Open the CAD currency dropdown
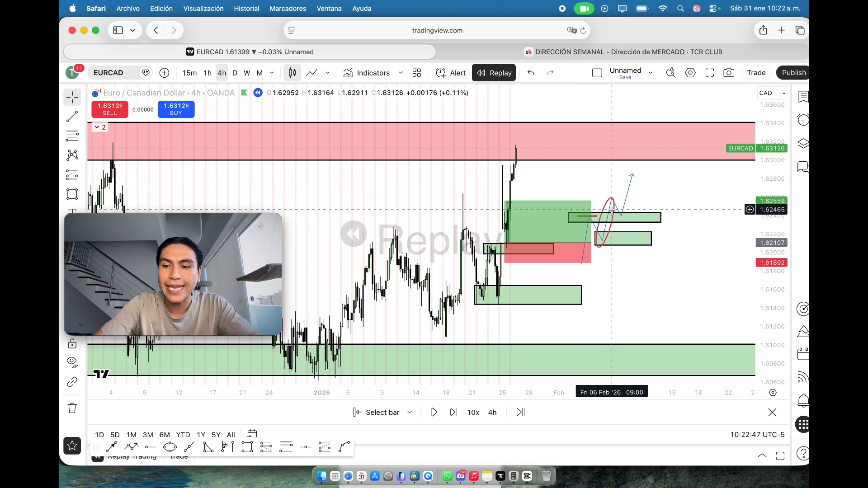 tap(772, 93)
